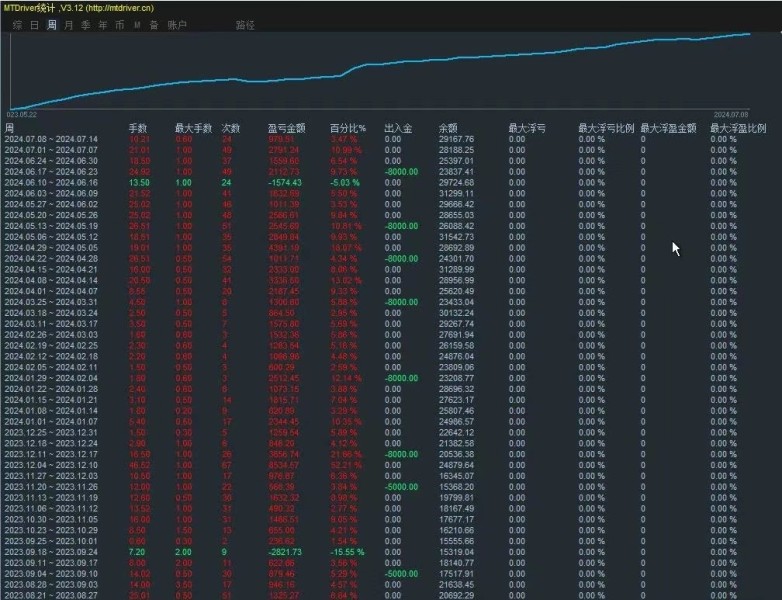Click balance value 31542.73
This screenshot has width=782, height=600.
pos(456,237)
